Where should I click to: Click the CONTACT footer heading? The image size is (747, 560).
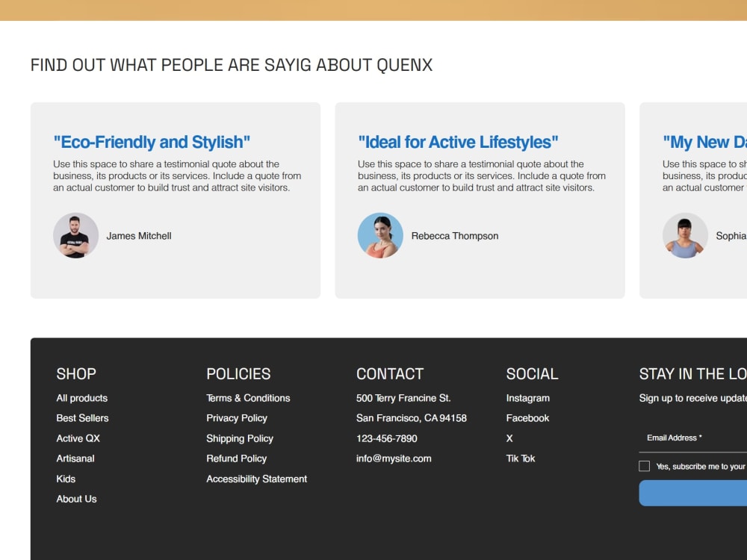pyautogui.click(x=390, y=374)
